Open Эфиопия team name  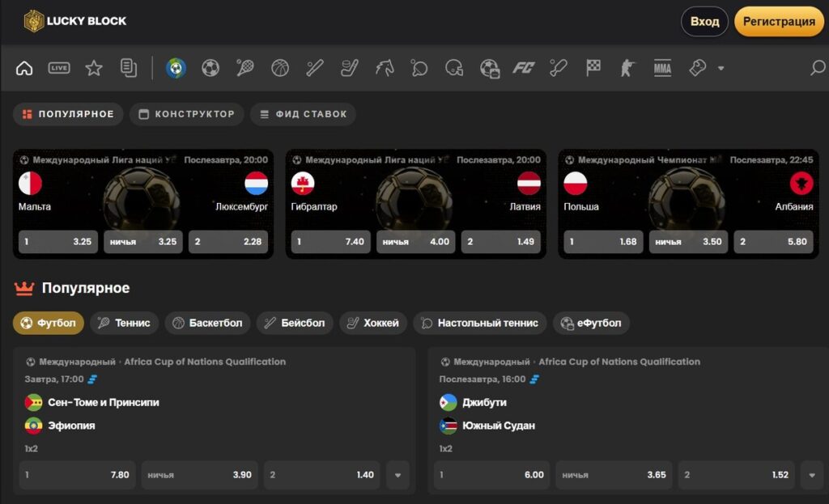(71, 426)
